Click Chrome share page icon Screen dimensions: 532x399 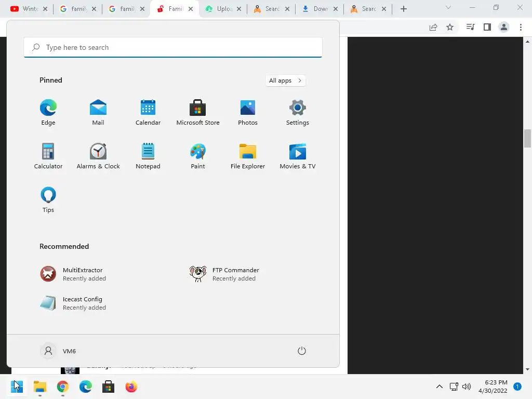click(x=433, y=27)
